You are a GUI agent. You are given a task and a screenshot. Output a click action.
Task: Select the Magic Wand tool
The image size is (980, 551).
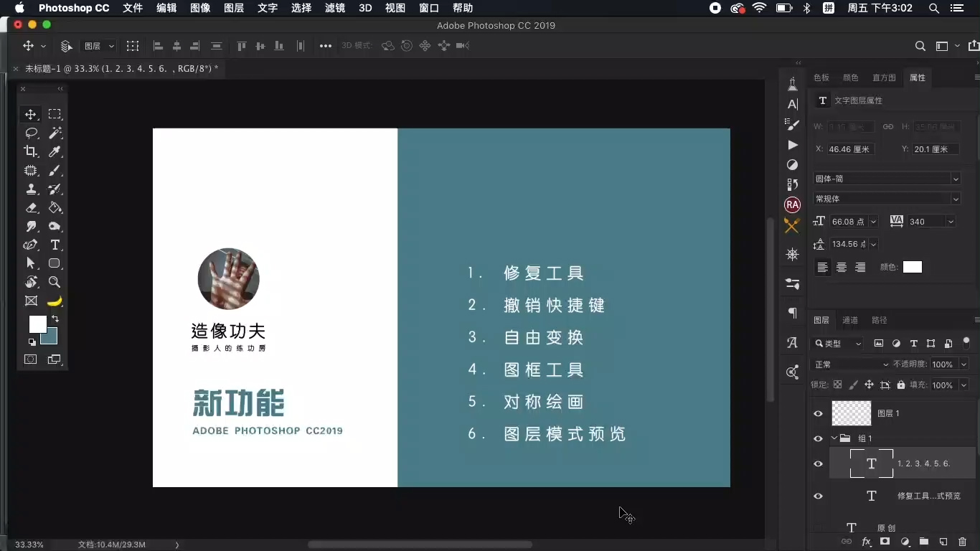click(x=55, y=133)
